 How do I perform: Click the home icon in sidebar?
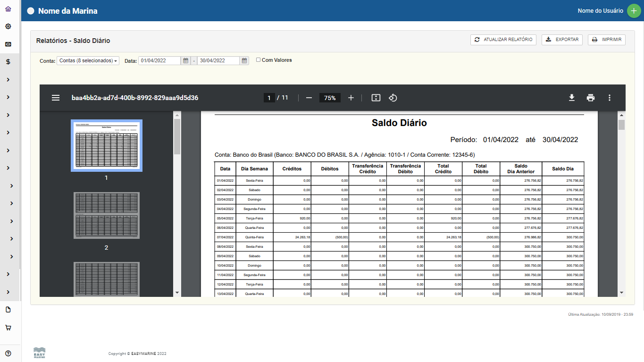[8, 9]
